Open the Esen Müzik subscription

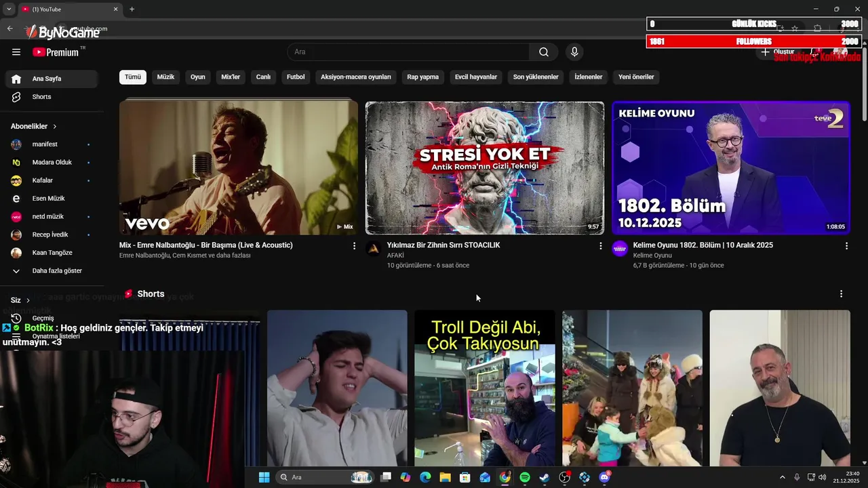52,199
